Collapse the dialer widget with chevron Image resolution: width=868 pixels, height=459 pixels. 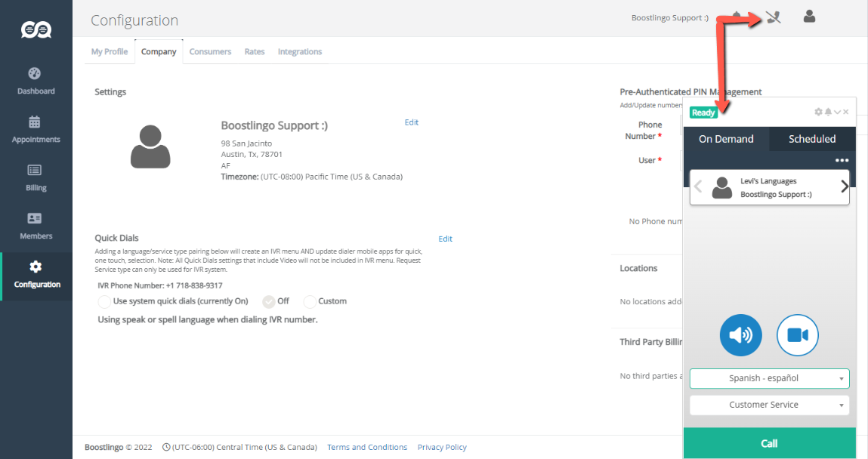pos(837,112)
